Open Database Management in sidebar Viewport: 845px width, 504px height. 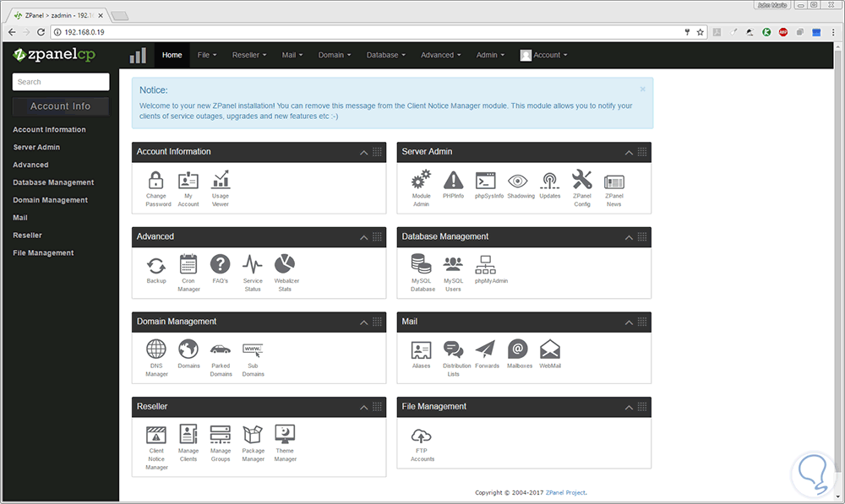tap(53, 182)
